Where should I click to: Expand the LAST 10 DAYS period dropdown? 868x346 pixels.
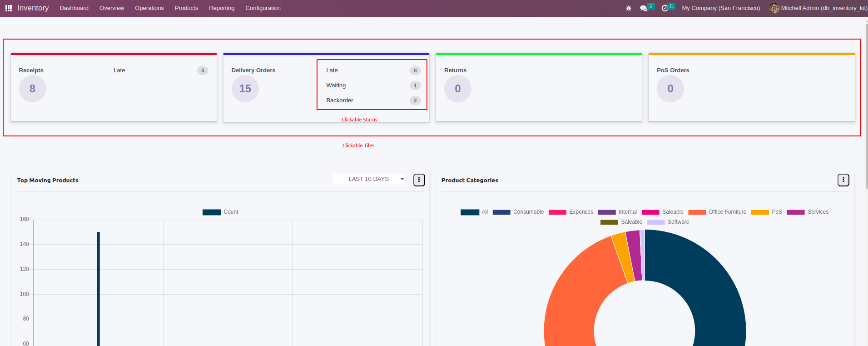point(369,179)
